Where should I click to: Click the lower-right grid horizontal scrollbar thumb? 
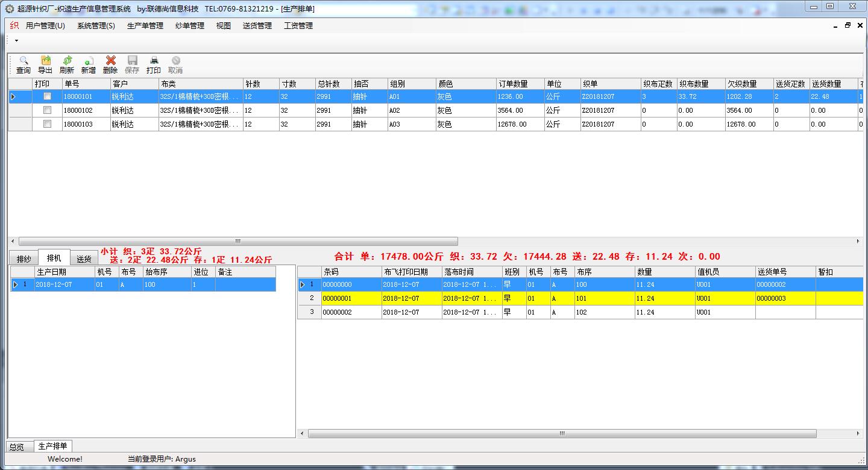pos(562,433)
